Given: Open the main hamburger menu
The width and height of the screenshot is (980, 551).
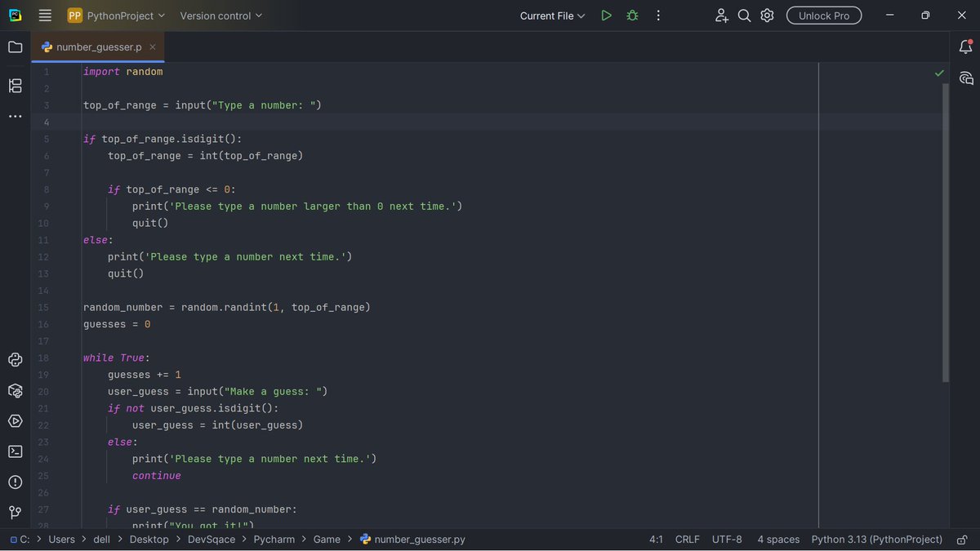Looking at the screenshot, I should 45,15.
